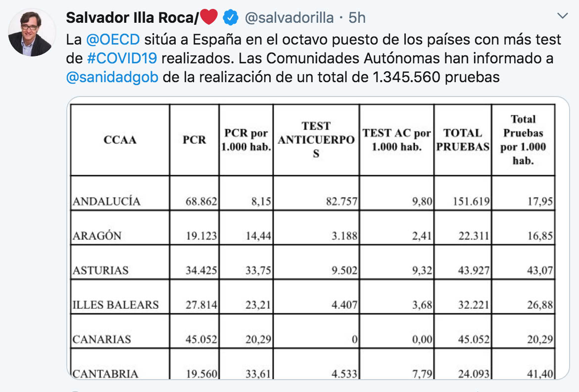Click the TOTAL PRUEBAS header in image
Screen dimensions: 579x392
click(463, 140)
